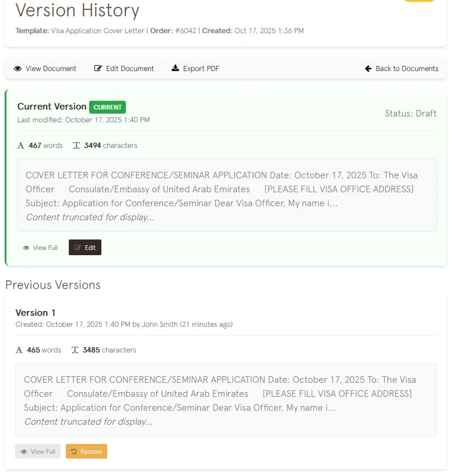Select the pencil icon next to Edit Document

click(98, 69)
